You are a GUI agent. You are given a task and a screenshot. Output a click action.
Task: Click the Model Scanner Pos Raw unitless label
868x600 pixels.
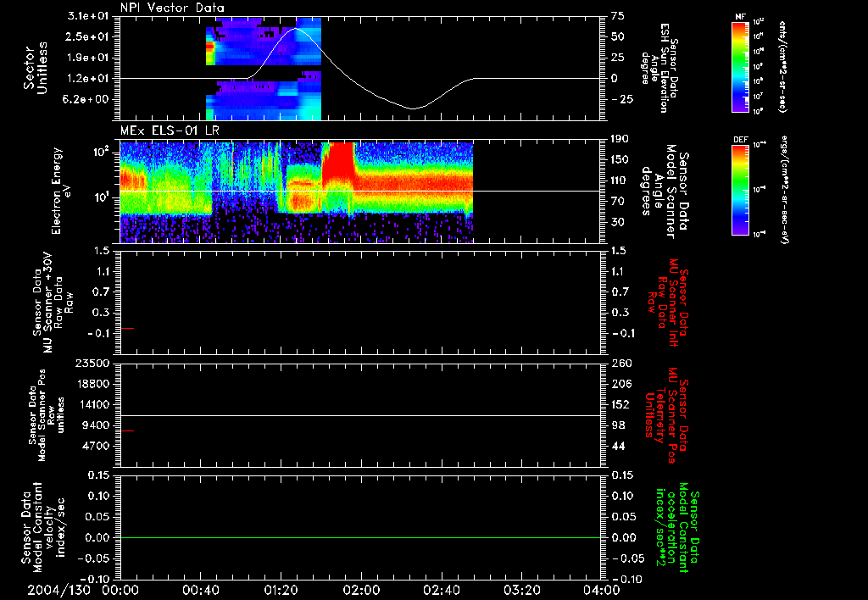(47, 415)
